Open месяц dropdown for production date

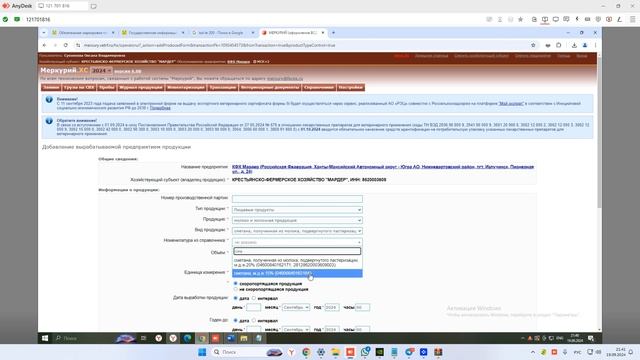296,307
